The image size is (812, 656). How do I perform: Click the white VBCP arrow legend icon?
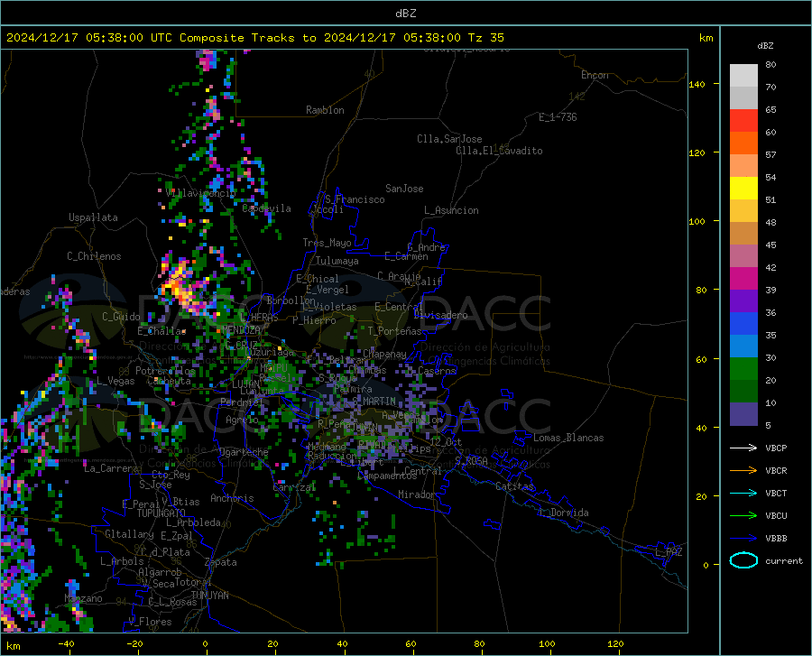(x=743, y=448)
